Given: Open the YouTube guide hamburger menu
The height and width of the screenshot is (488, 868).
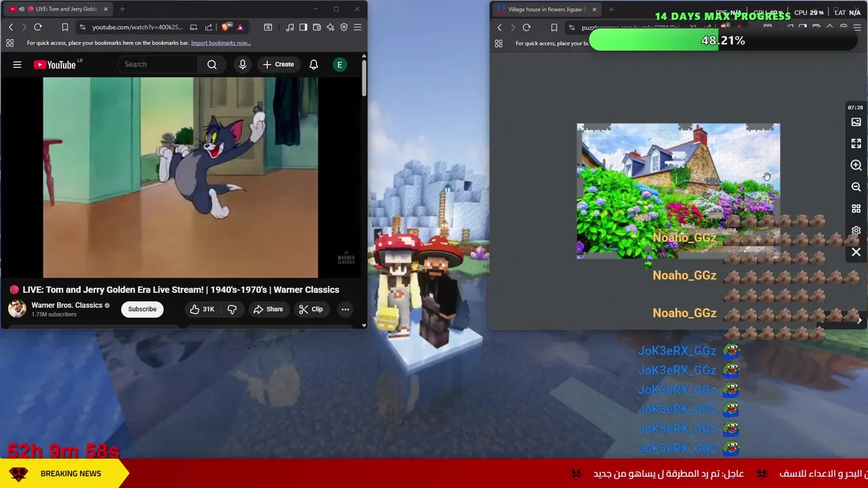Looking at the screenshot, I should tap(17, 64).
